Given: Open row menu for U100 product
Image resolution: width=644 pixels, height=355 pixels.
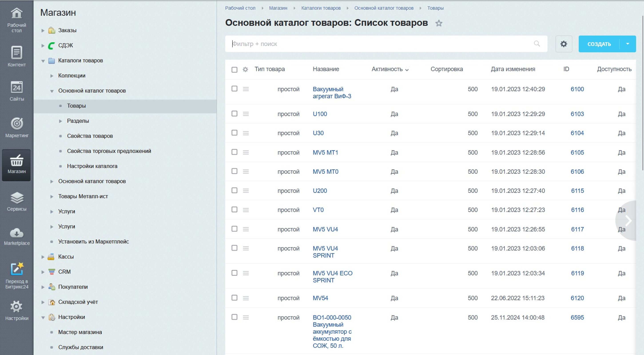Looking at the screenshot, I should tap(246, 114).
